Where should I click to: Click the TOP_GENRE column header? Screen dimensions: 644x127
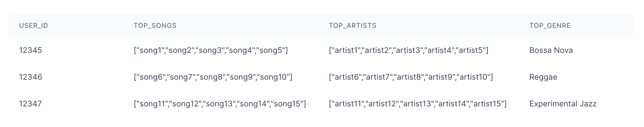pos(550,26)
